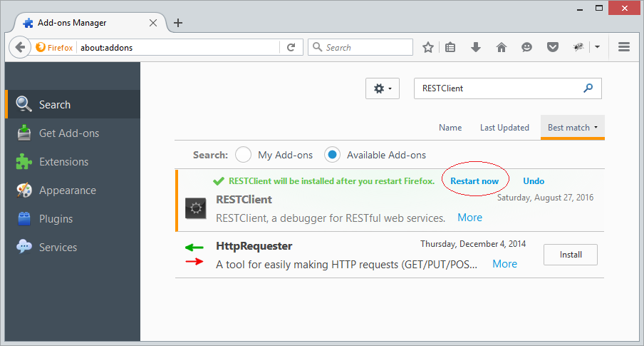Screen dimensions: 644x346
Task: Click the RESTClient add-on search box
Action: click(508, 88)
